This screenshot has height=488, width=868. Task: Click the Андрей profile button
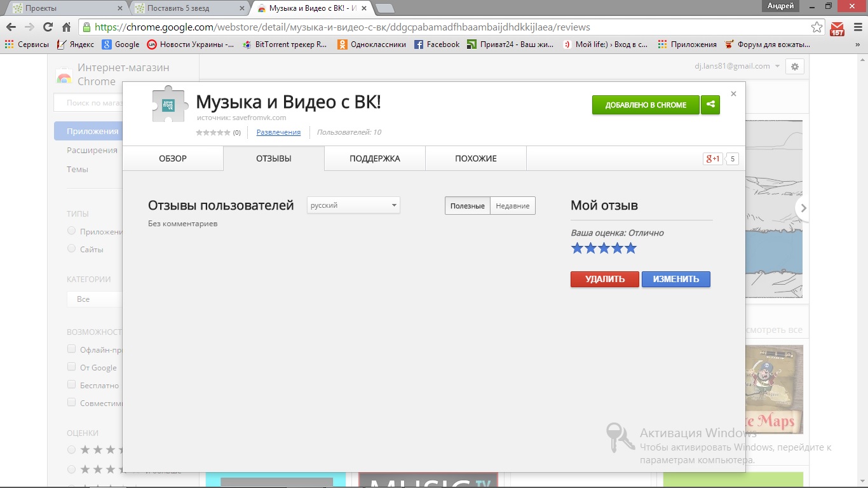tap(781, 6)
